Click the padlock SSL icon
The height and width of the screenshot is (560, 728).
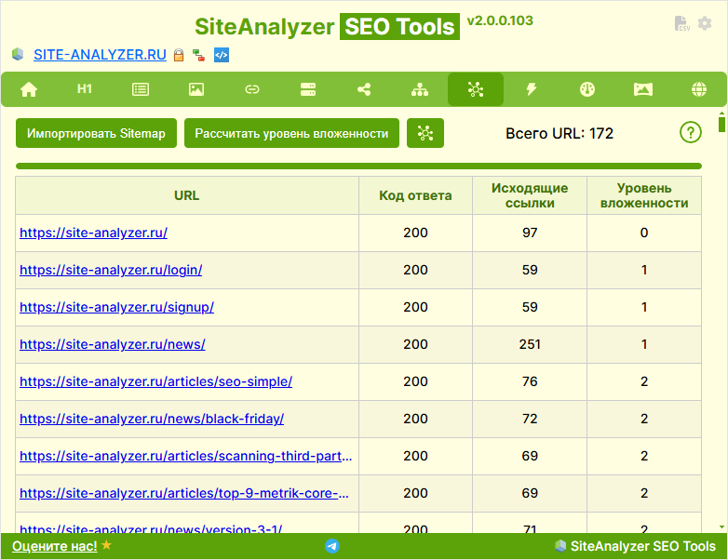pos(179,55)
